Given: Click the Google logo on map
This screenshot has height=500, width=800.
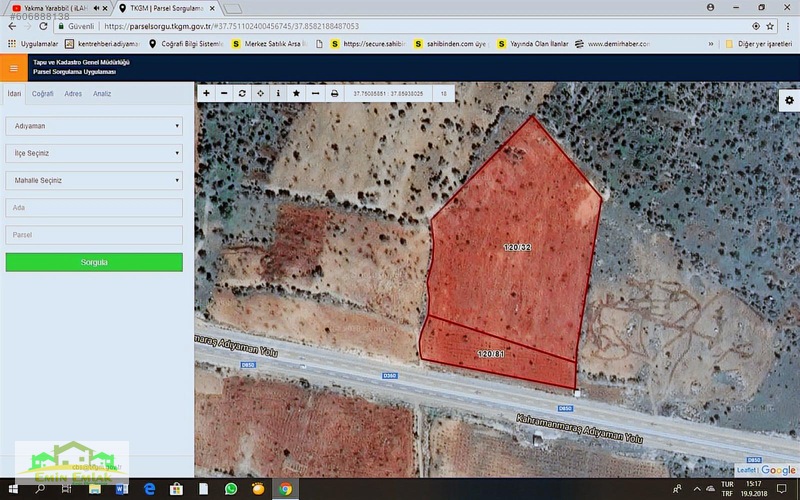Looking at the screenshot, I should [x=779, y=470].
